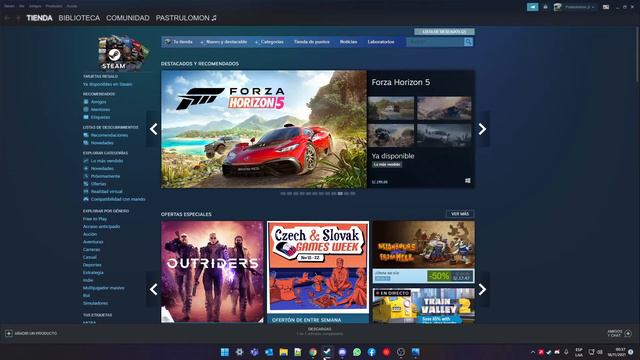Click the teal announcements button at top right
Screen dimensions: 640x360
533,7
